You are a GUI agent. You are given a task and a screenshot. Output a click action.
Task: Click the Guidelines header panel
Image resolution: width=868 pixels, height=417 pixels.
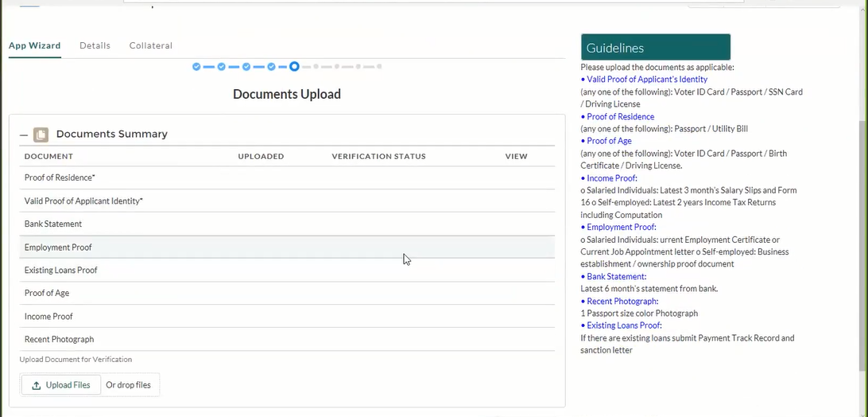(x=656, y=47)
